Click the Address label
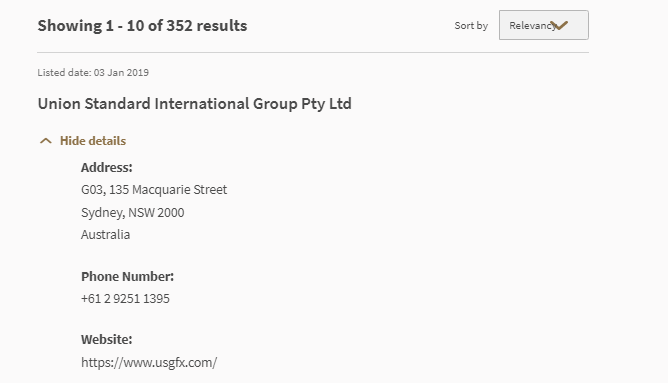This screenshot has height=383, width=668. pyautogui.click(x=107, y=167)
